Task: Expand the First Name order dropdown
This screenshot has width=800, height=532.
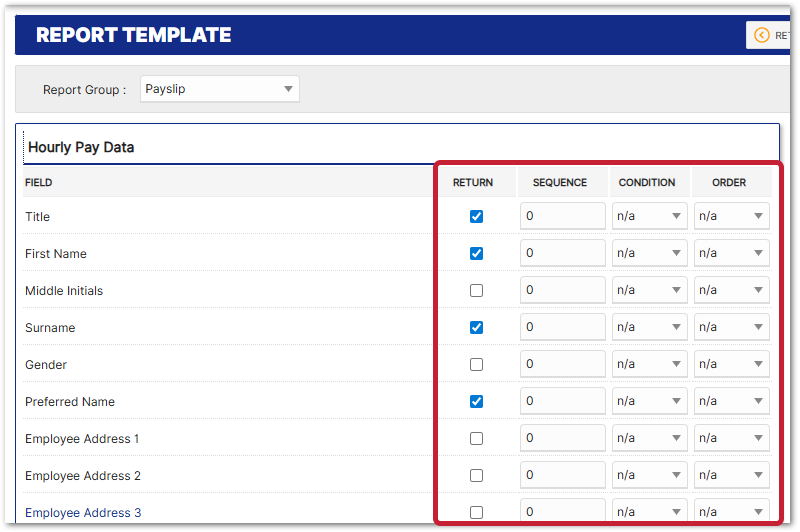Action: [731, 254]
